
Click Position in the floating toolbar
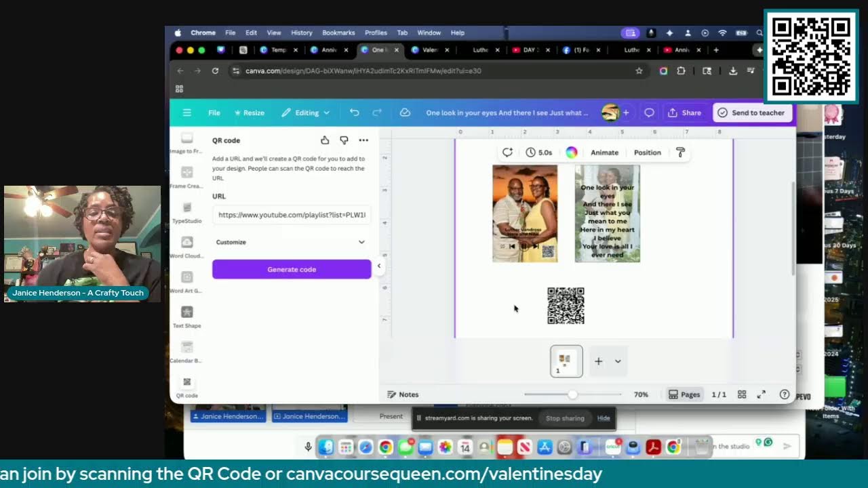click(647, 152)
